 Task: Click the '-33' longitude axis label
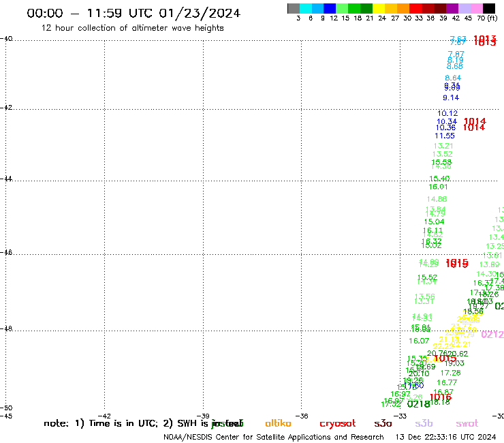[x=400, y=416]
